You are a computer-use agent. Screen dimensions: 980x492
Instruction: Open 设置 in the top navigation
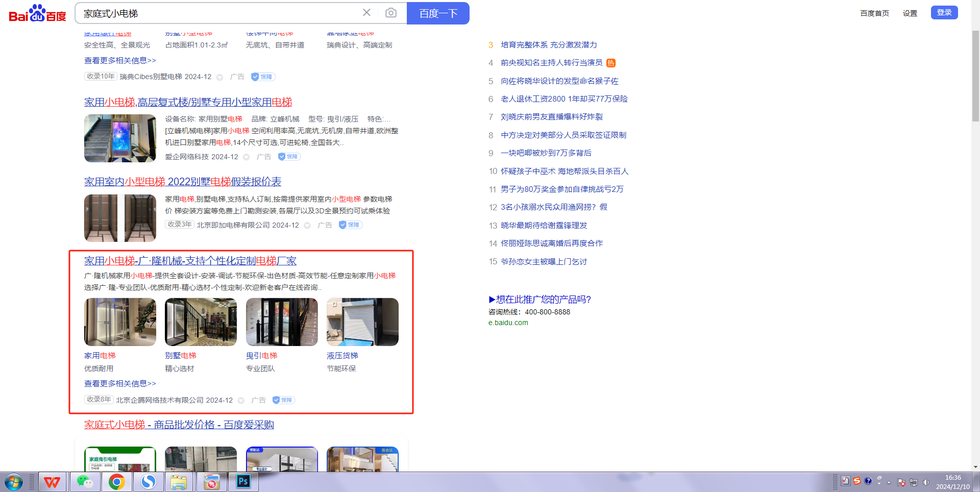coord(910,13)
